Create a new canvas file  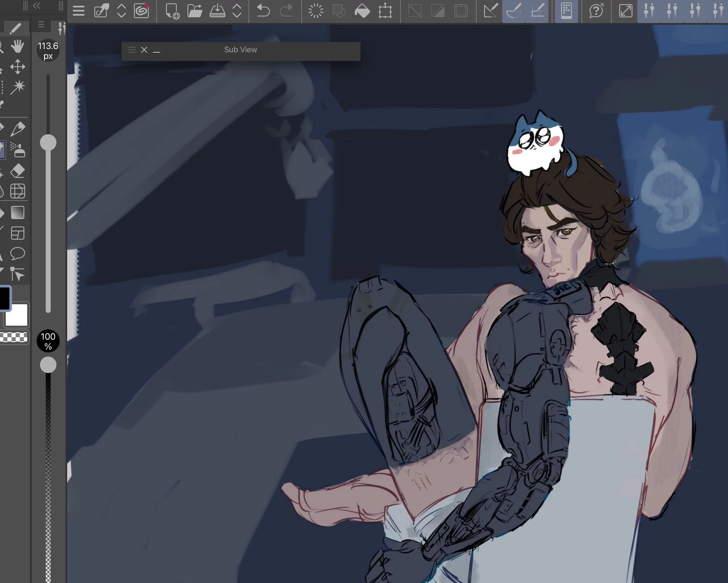(172, 11)
